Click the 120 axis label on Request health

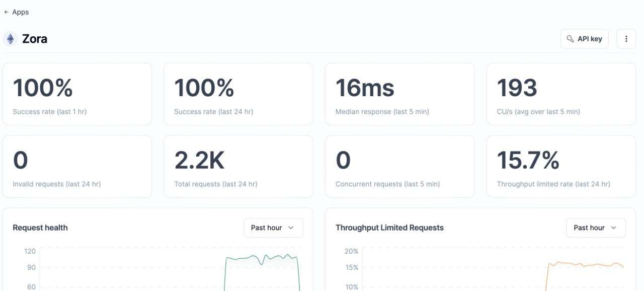click(x=30, y=251)
